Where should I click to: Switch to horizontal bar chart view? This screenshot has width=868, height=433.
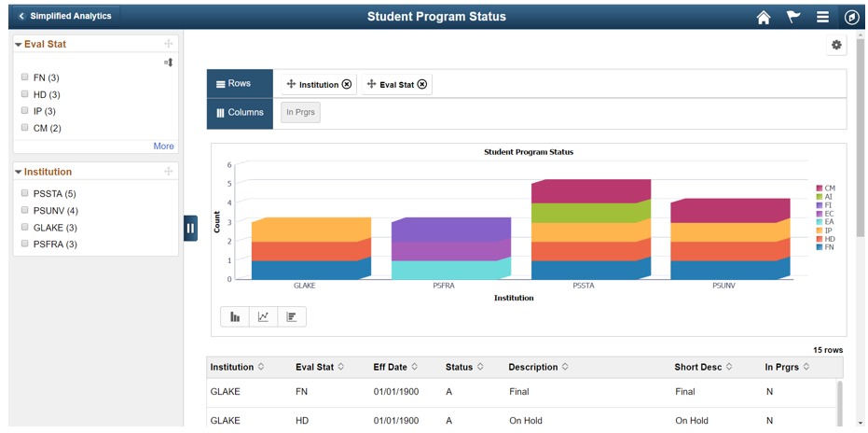[291, 317]
